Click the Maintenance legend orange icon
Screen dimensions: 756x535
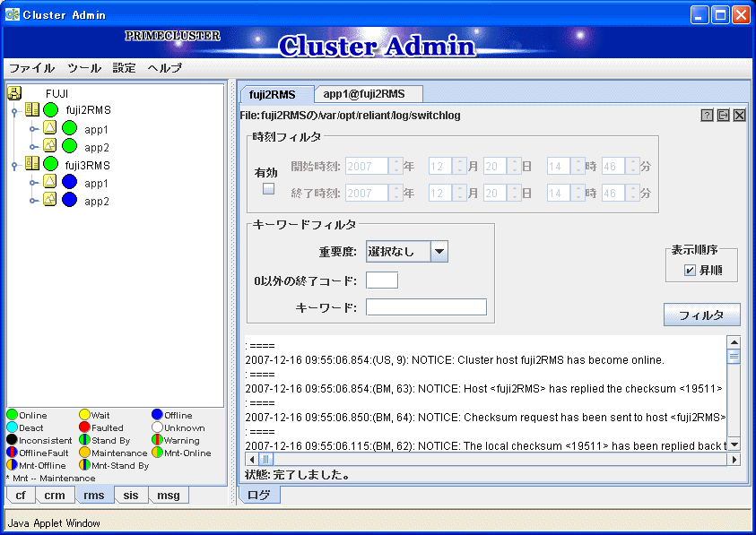coord(84,452)
